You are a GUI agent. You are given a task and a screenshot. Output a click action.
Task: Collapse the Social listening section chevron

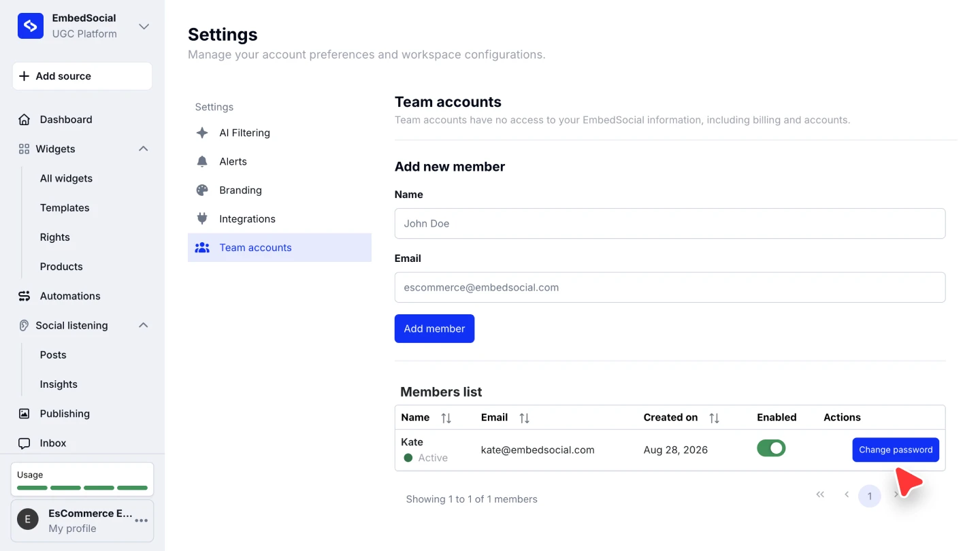(x=144, y=325)
